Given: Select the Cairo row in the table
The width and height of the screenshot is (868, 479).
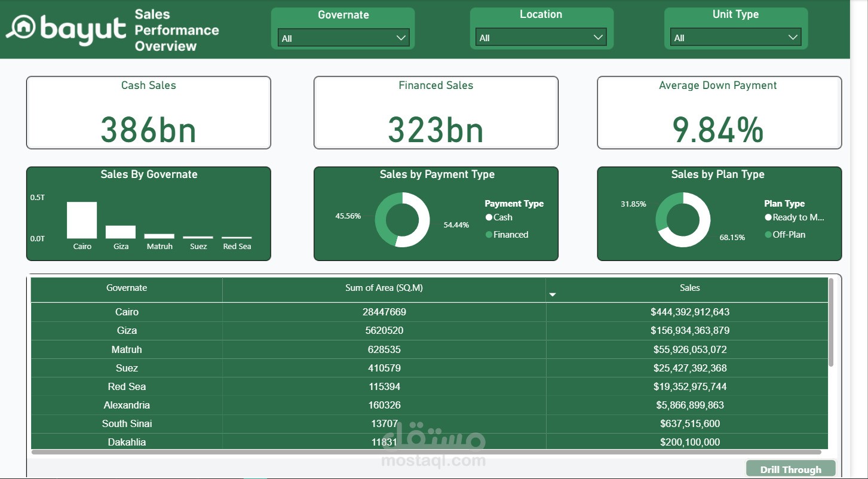Looking at the screenshot, I should pos(126,312).
